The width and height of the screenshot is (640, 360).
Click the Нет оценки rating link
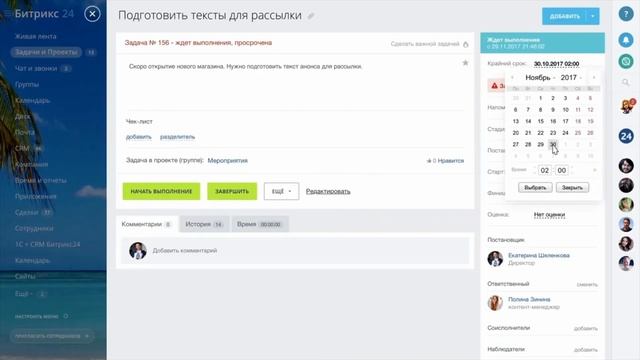pos(549,215)
